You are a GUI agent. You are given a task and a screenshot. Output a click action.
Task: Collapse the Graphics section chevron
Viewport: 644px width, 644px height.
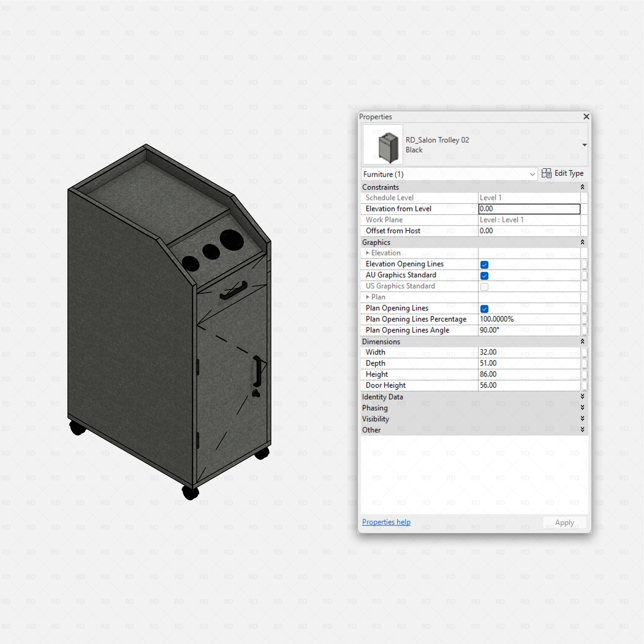pos(582,242)
